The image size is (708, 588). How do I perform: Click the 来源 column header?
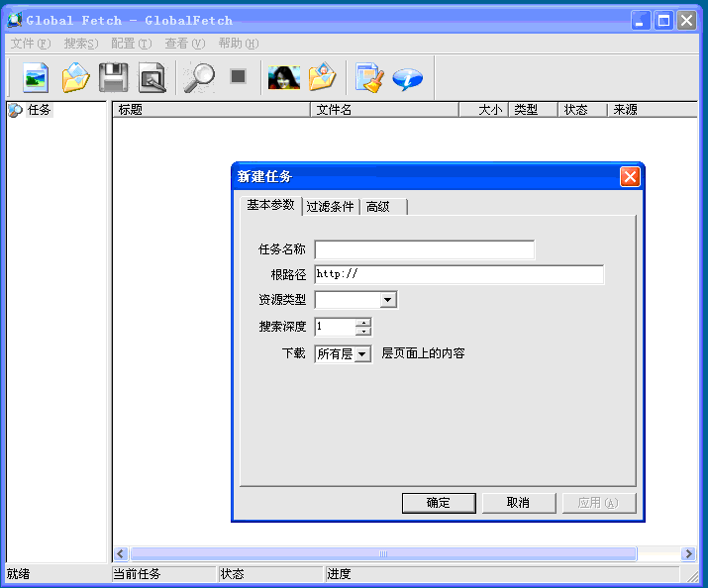point(653,110)
